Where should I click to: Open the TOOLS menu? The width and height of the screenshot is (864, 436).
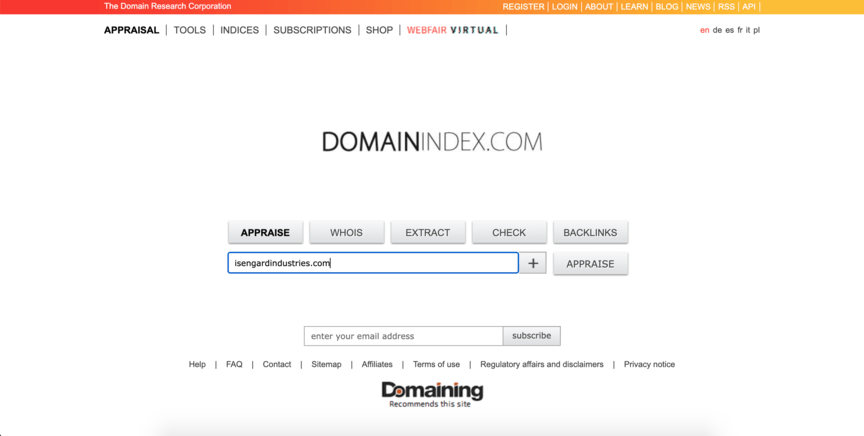(190, 30)
